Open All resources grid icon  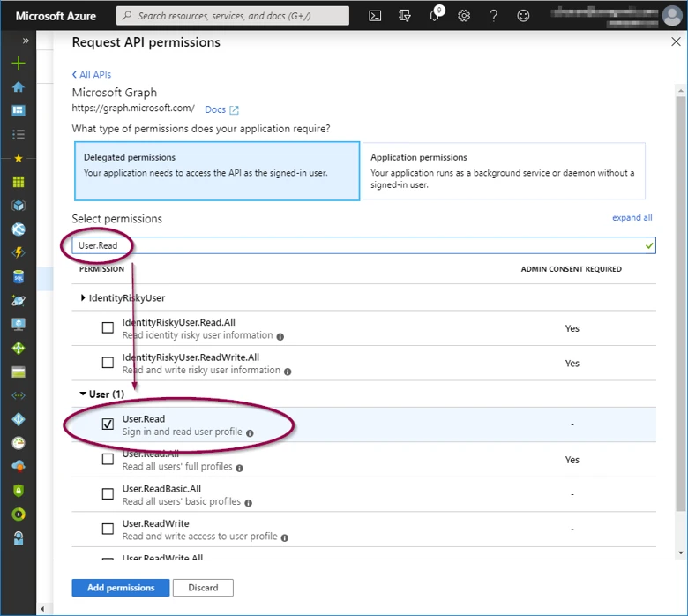click(x=19, y=182)
